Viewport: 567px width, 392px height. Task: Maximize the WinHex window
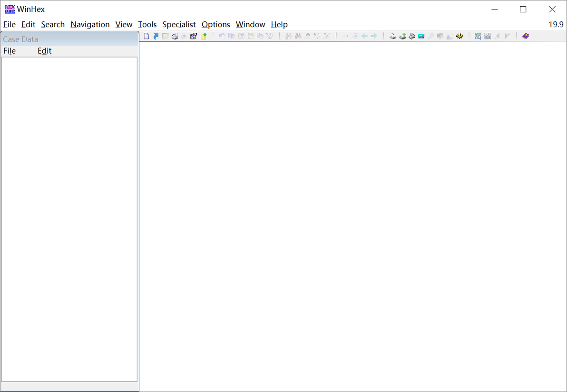click(x=523, y=10)
